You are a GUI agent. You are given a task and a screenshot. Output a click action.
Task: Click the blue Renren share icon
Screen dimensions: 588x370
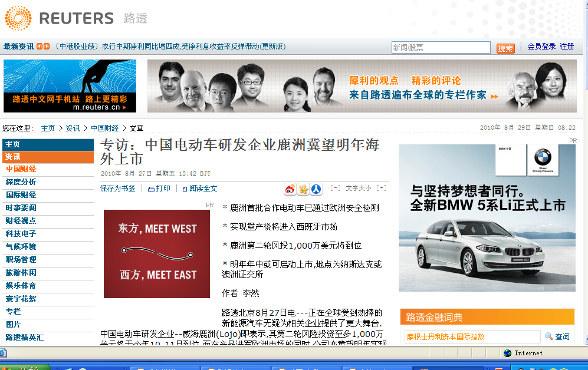coord(316,189)
